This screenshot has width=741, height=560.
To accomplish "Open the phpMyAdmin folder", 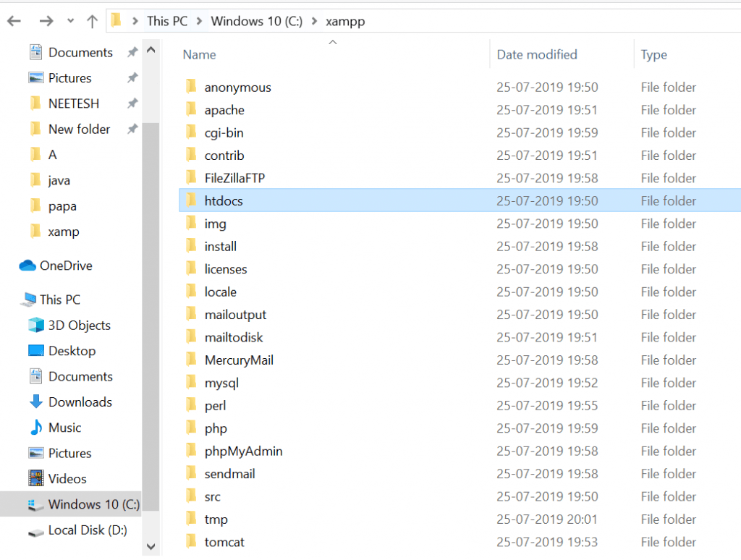I will (245, 451).
